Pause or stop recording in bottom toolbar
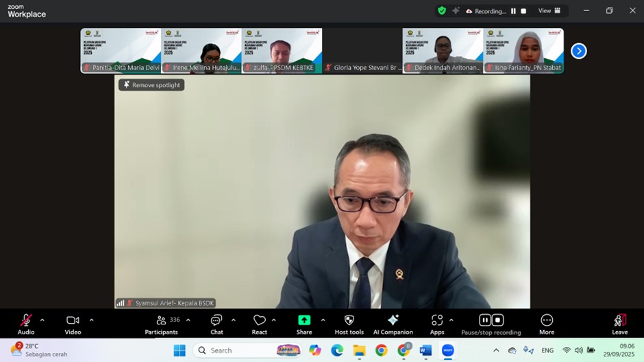The height and width of the screenshot is (362, 644). [491, 324]
